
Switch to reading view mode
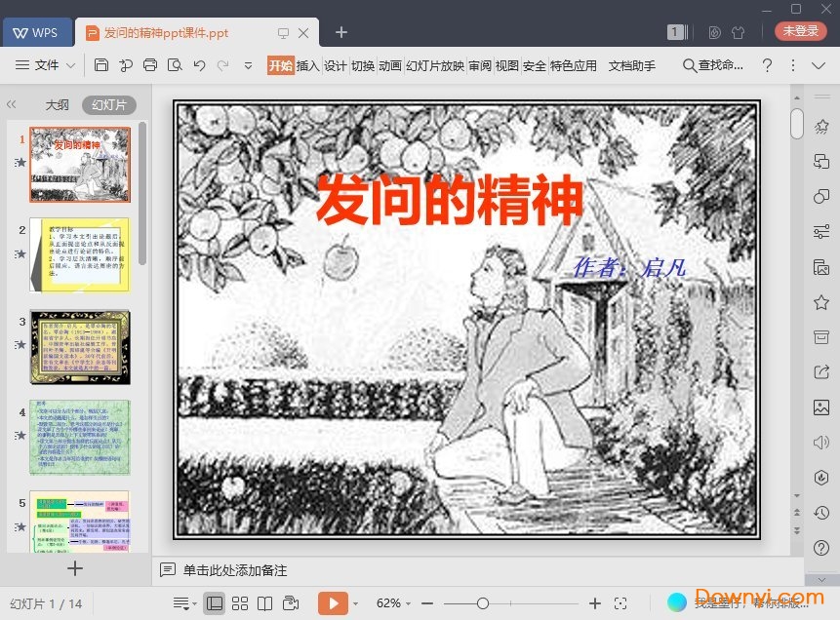(264, 602)
